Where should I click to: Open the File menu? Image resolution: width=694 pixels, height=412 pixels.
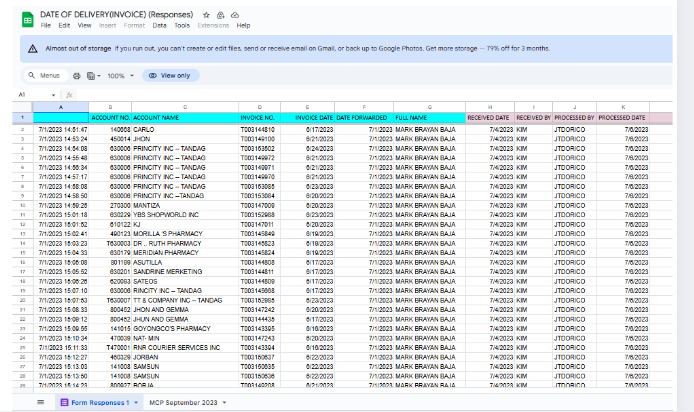click(x=46, y=25)
